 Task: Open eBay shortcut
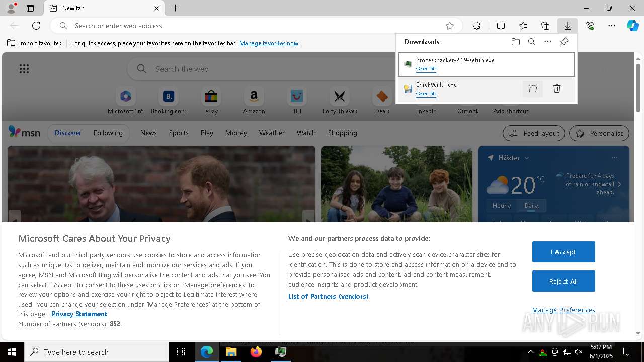[x=211, y=101]
